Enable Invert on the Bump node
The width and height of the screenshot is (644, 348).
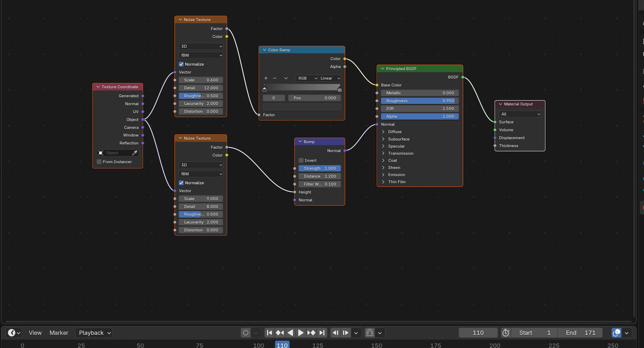click(x=301, y=160)
